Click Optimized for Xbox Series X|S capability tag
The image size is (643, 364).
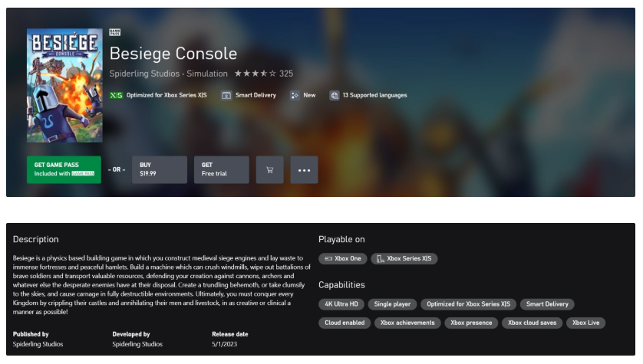click(x=468, y=304)
